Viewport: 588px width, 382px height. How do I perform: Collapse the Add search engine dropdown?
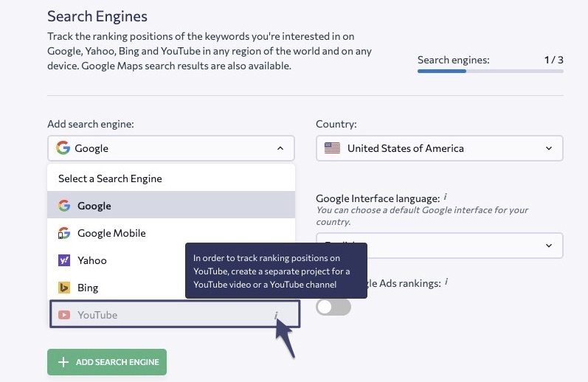[x=280, y=148]
